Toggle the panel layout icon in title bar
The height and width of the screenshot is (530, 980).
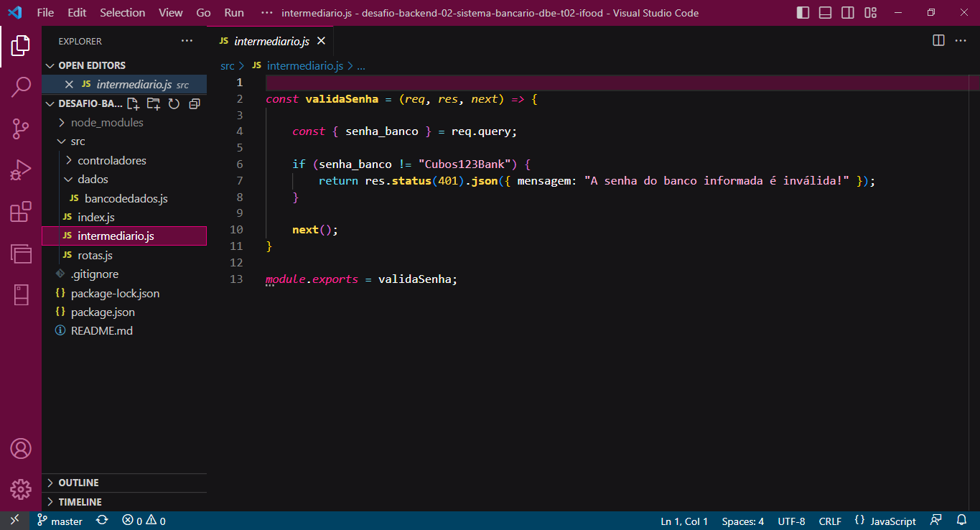pyautogui.click(x=825, y=12)
